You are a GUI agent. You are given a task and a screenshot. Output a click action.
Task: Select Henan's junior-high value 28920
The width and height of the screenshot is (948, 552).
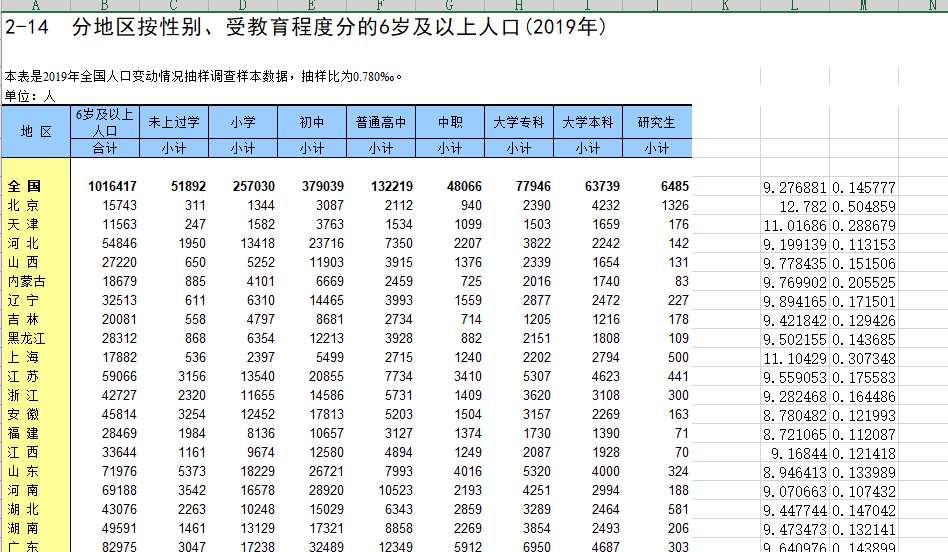point(326,490)
